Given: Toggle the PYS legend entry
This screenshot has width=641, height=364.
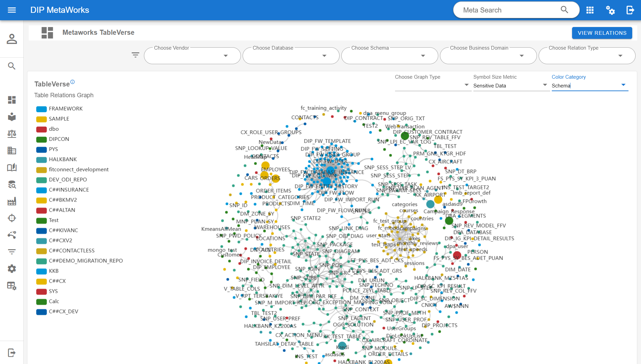Looking at the screenshot, I should (47, 149).
